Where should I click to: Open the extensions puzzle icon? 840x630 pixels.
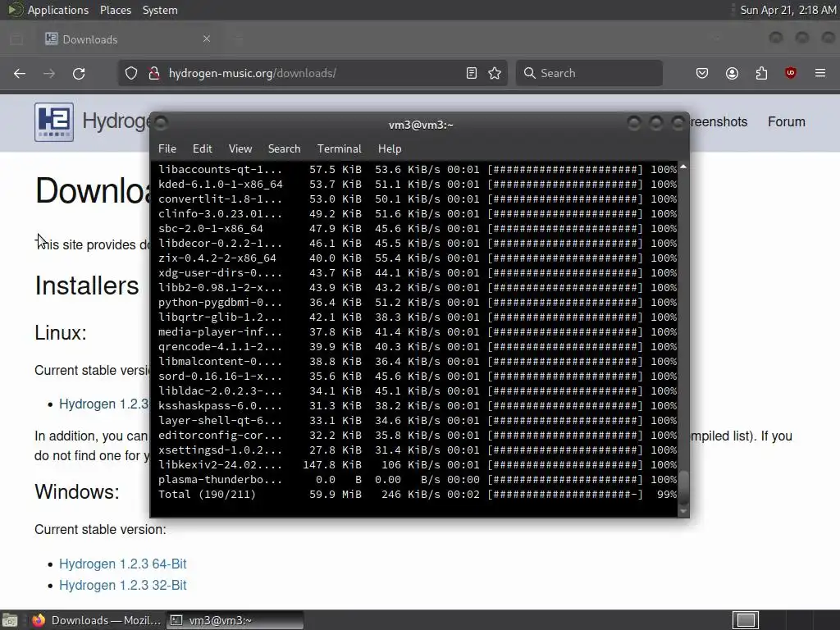[x=761, y=73]
